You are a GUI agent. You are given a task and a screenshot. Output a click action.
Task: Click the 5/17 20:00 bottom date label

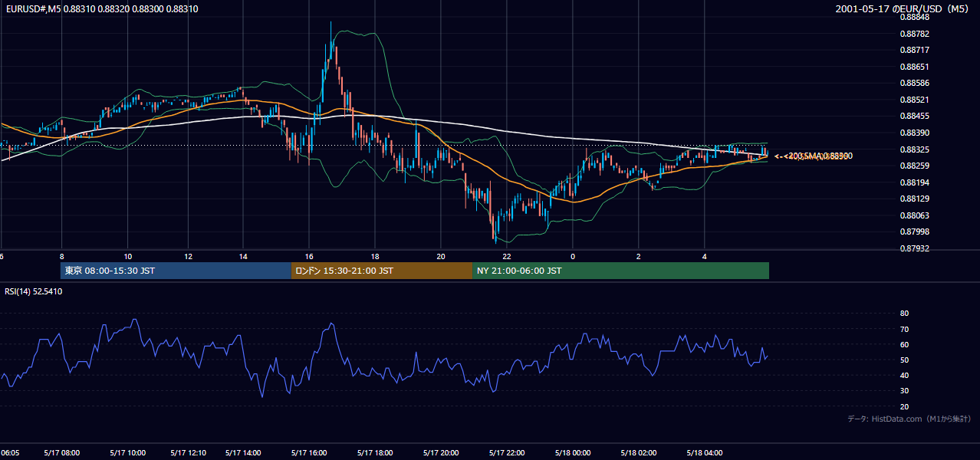pyautogui.click(x=441, y=452)
